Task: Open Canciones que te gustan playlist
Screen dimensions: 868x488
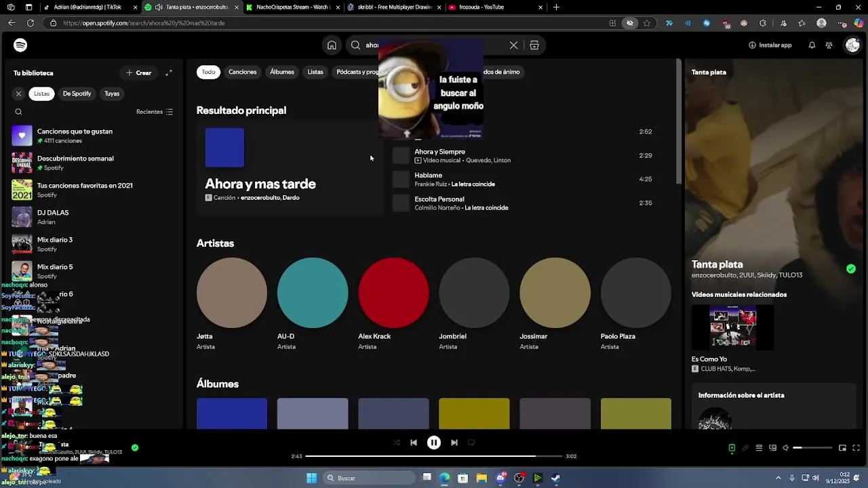Action: coord(94,136)
